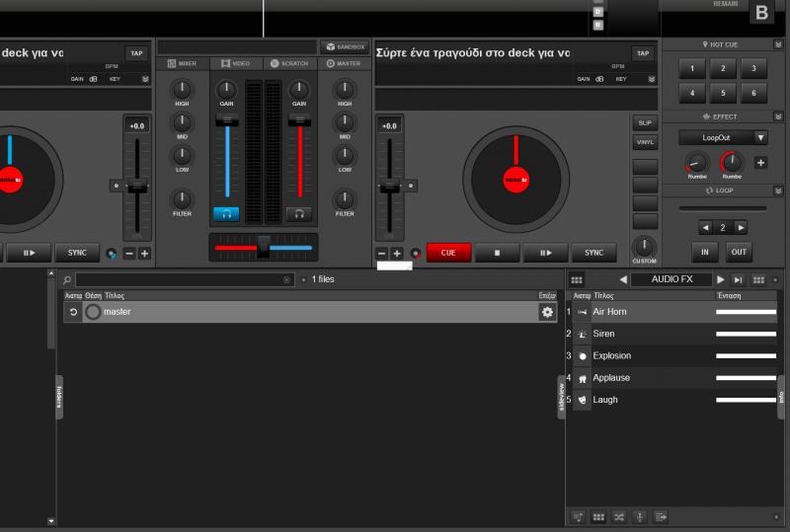Expand the LOOP panel chevron

pyautogui.click(x=778, y=190)
